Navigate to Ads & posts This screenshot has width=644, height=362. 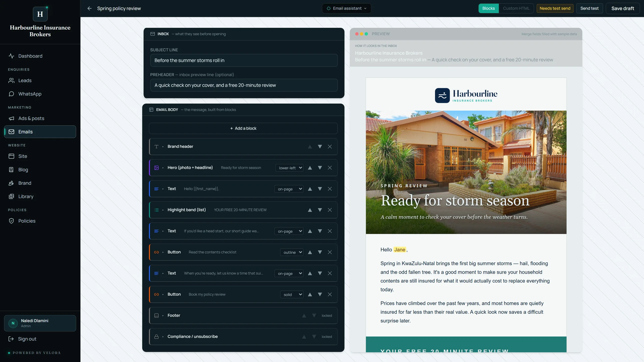click(x=40, y=118)
